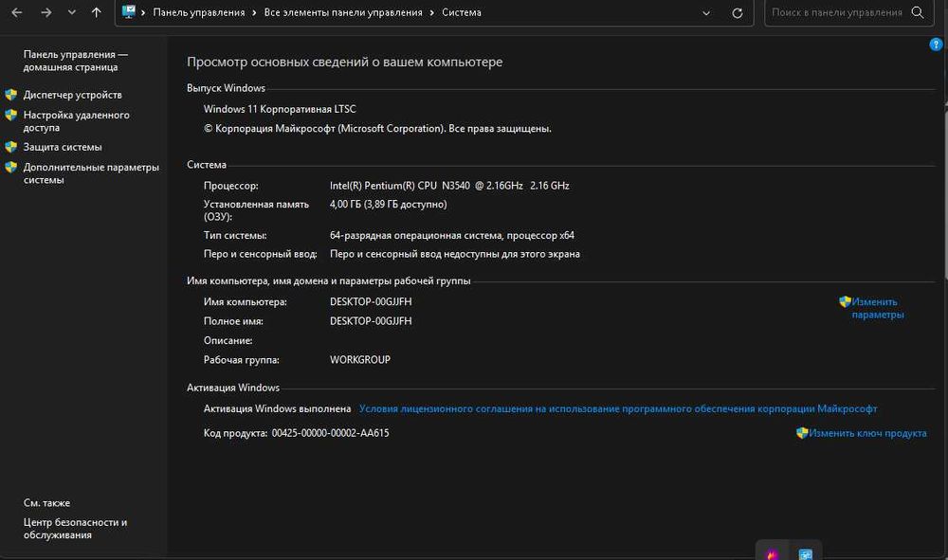
Task: Open 'Настройка удаленного доступа' link
Action: pos(76,121)
